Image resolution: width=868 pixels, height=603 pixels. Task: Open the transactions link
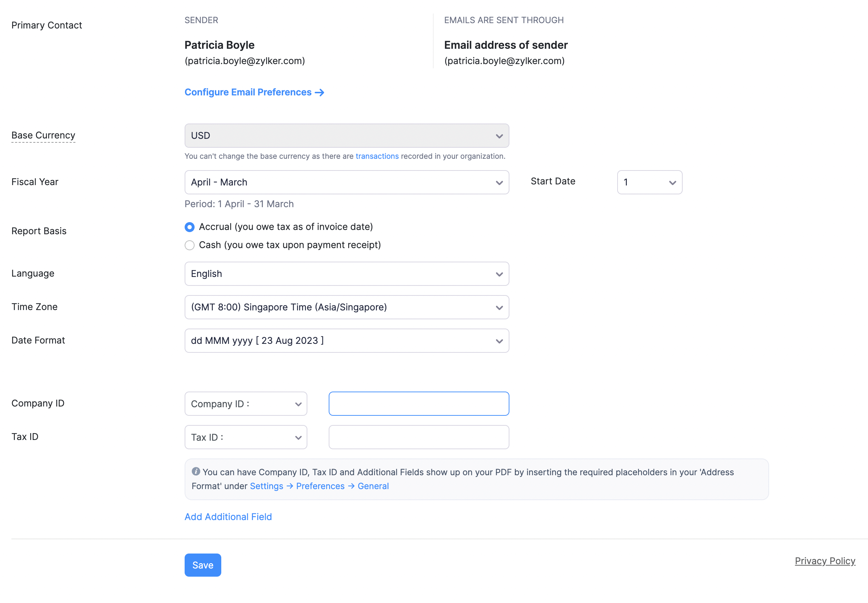tap(377, 156)
